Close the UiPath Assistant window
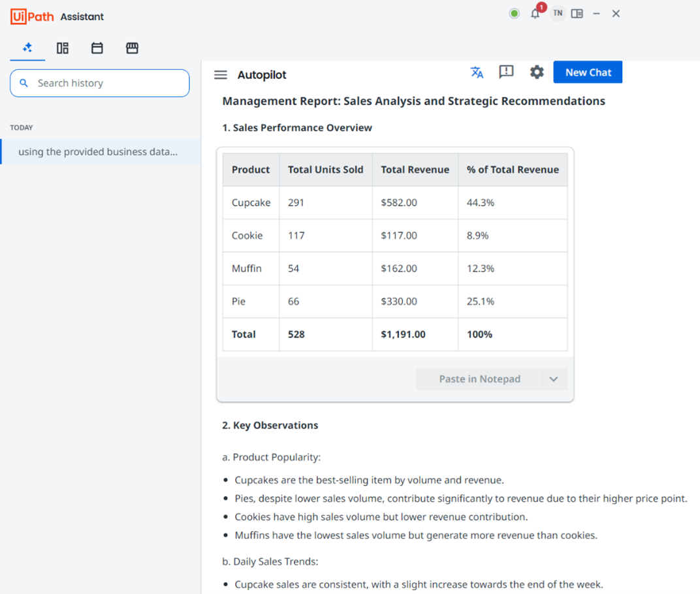The image size is (700, 594). [616, 14]
